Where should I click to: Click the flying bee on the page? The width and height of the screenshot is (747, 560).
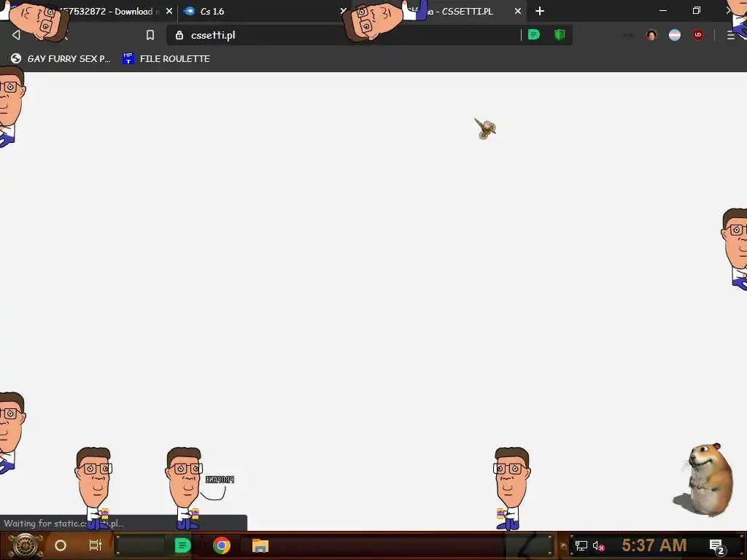(485, 128)
